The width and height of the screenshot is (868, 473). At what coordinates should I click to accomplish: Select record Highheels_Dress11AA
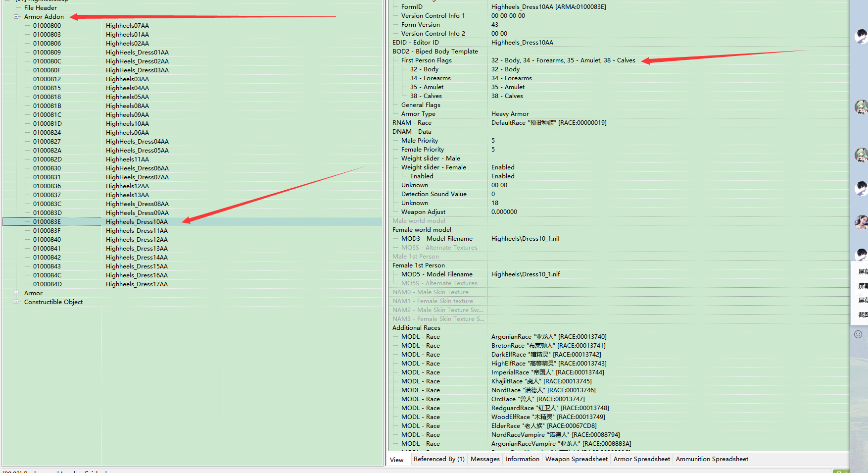click(137, 230)
